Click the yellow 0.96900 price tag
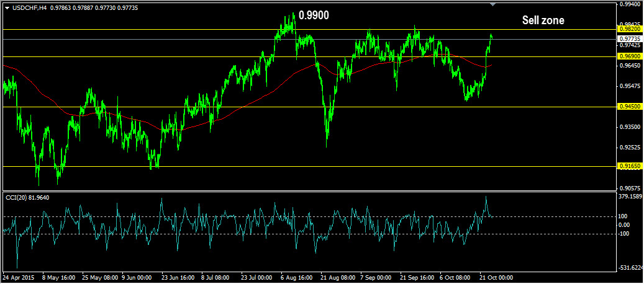 (x=630, y=56)
